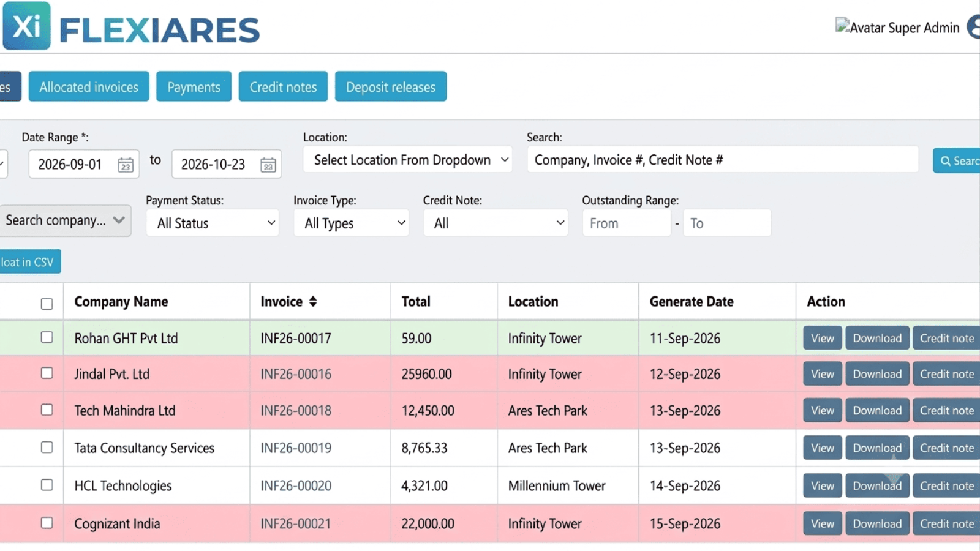The width and height of the screenshot is (980, 551).
Task: Check the Tech Mahindra Ltd row checkbox
Action: point(47,410)
